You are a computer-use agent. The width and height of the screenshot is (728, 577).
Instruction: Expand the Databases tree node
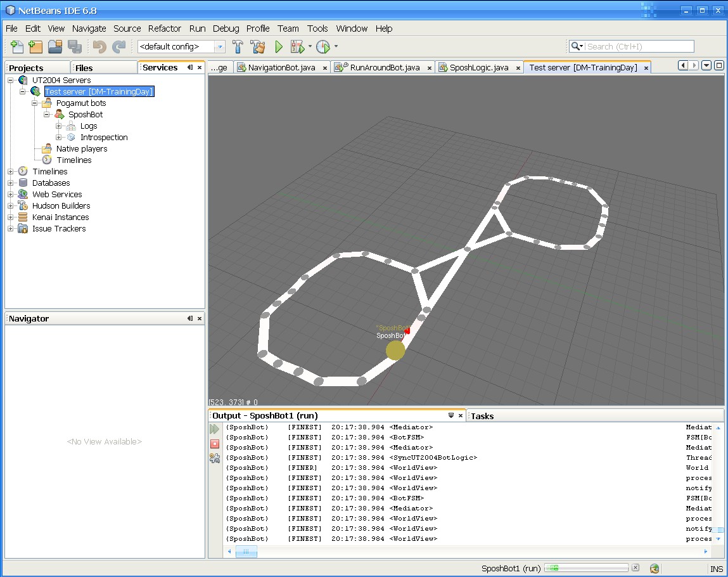[x=11, y=183]
